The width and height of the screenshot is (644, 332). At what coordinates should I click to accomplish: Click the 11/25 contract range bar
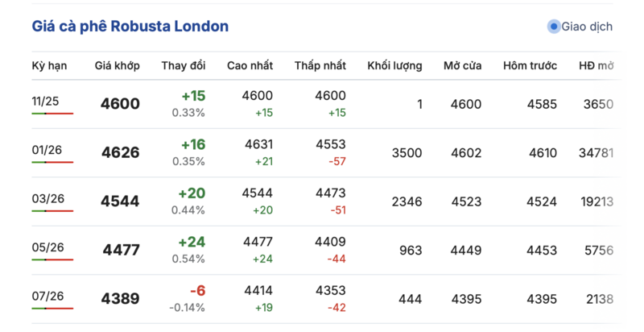(x=52, y=114)
